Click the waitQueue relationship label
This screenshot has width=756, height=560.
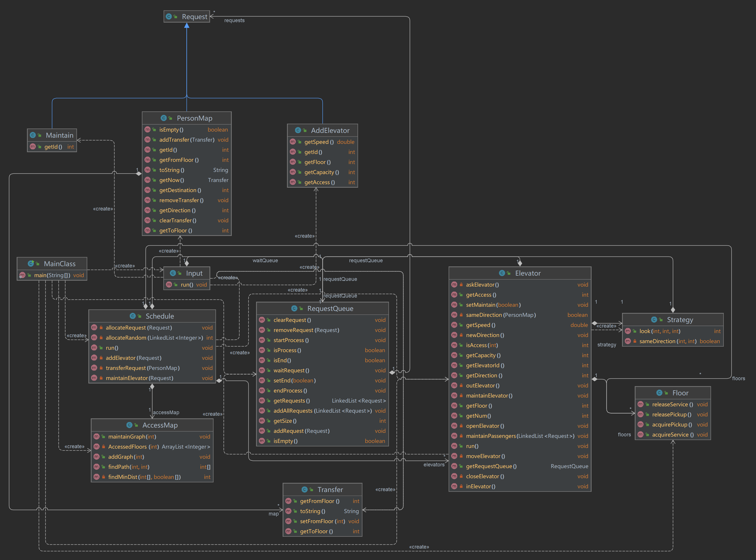point(265,260)
